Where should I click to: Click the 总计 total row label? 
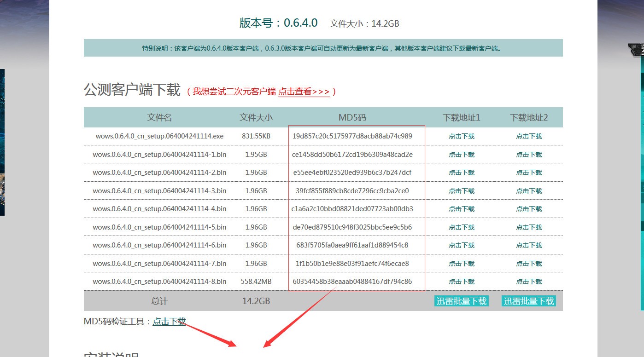[x=159, y=301]
